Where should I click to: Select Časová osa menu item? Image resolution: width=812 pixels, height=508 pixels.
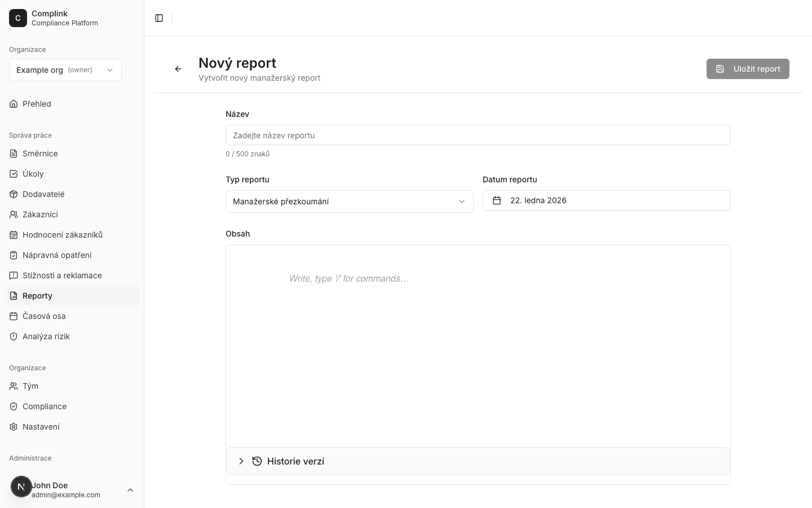point(44,316)
